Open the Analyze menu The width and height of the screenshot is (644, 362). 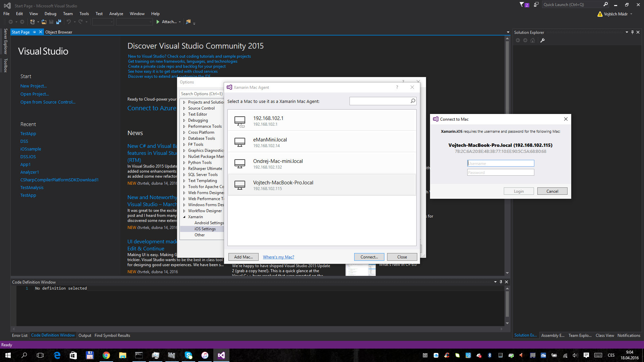(116, 14)
